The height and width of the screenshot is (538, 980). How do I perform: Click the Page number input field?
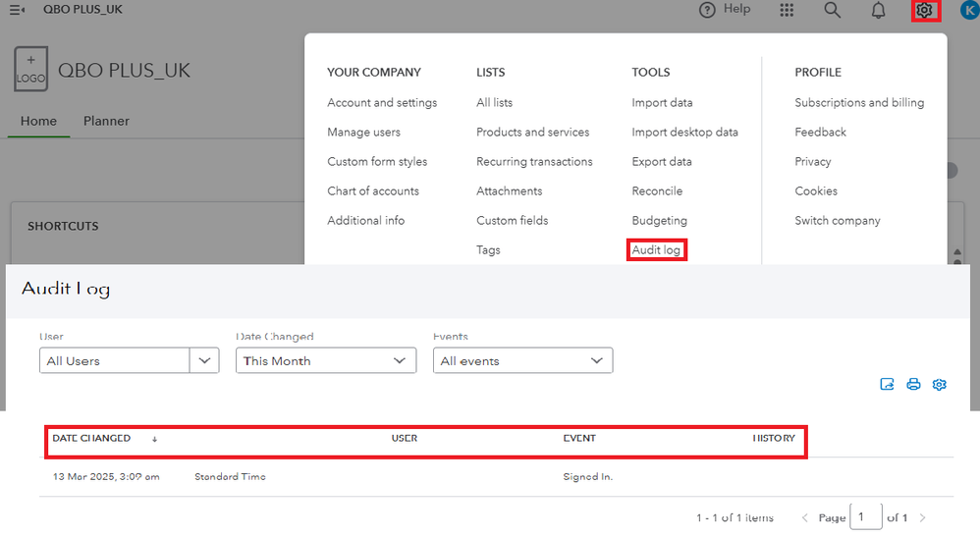(x=865, y=517)
